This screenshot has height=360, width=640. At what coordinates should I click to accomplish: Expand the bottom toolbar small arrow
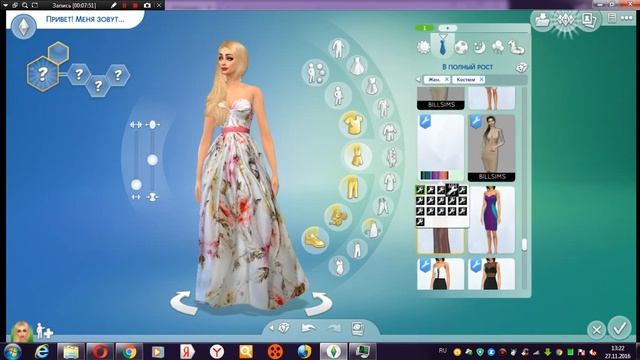click(x=271, y=328)
